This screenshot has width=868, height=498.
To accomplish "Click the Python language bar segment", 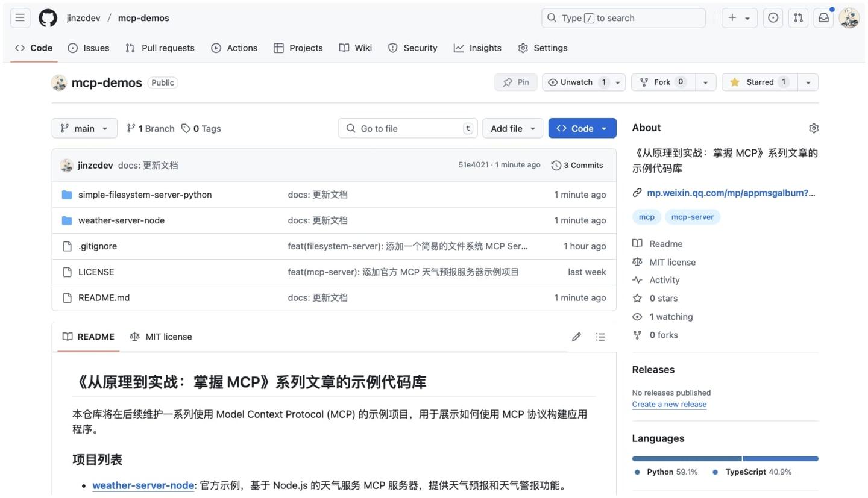I will tap(687, 459).
